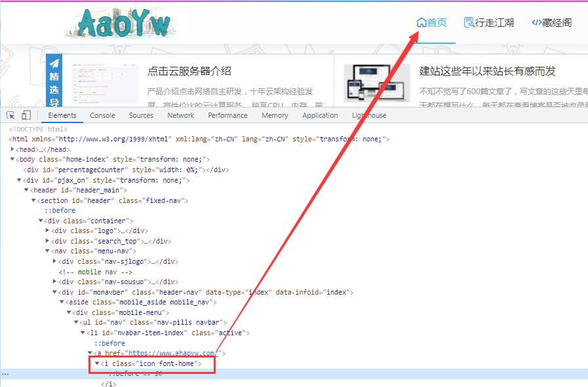Toggle the device toolbar icon
The height and width of the screenshot is (387, 588).
click(26, 115)
